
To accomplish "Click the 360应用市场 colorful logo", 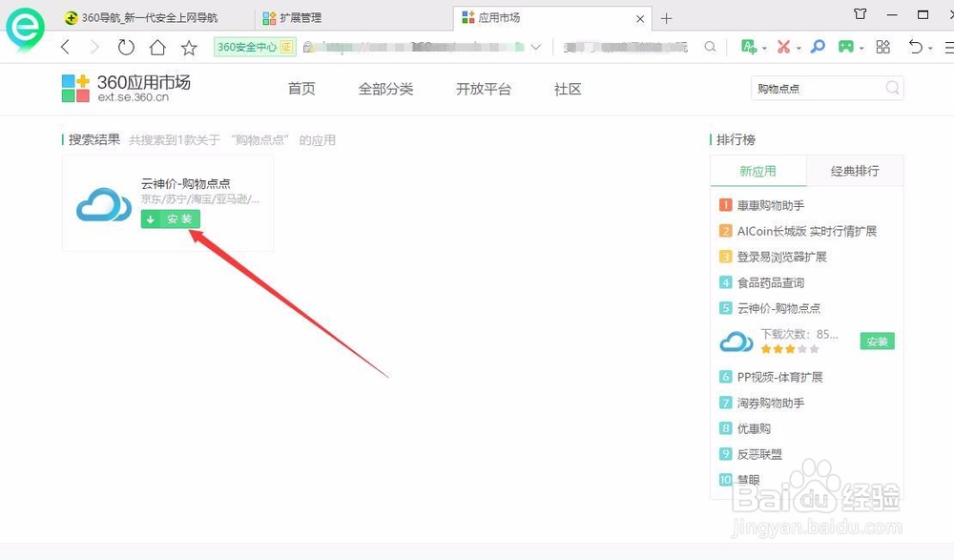I will pyautogui.click(x=75, y=89).
